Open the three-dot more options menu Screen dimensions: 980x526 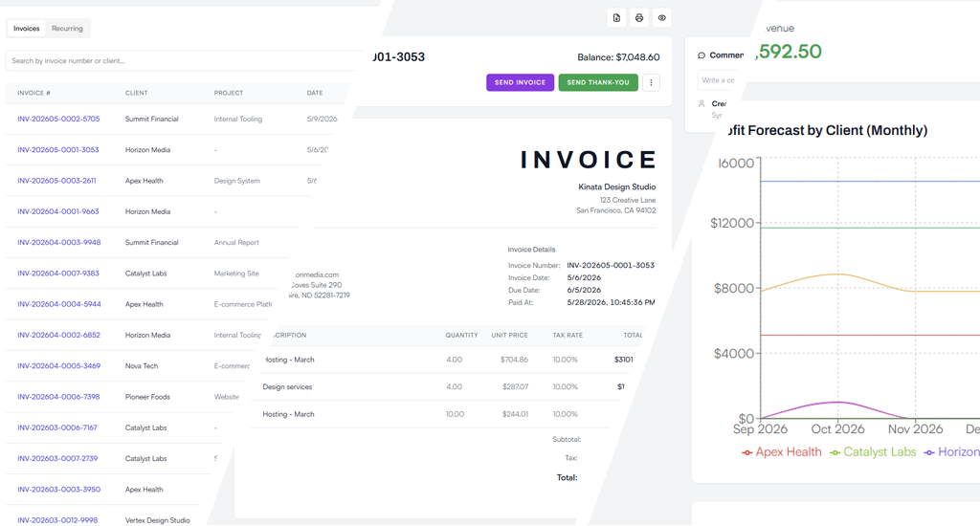tap(651, 82)
